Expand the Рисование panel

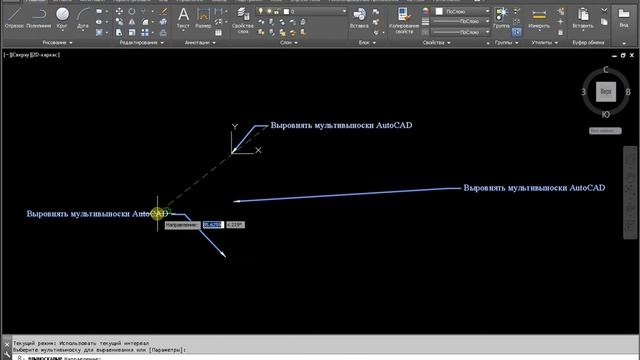(x=57, y=42)
